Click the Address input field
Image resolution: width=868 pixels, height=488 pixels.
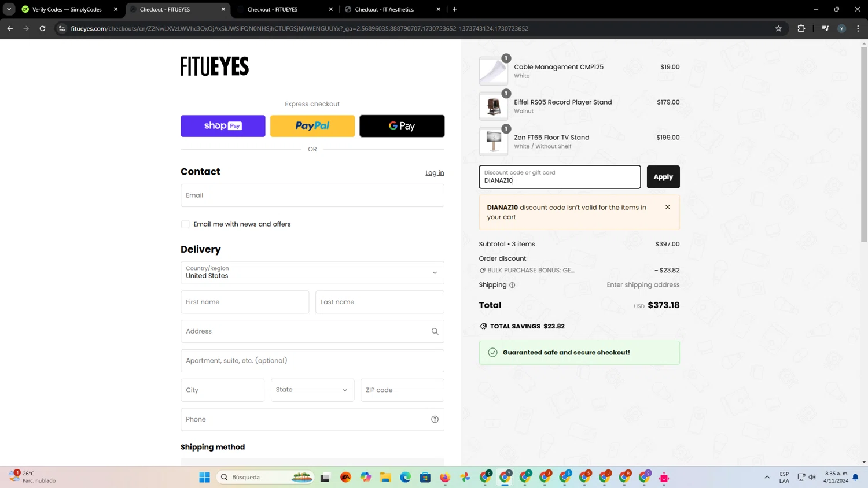312,331
